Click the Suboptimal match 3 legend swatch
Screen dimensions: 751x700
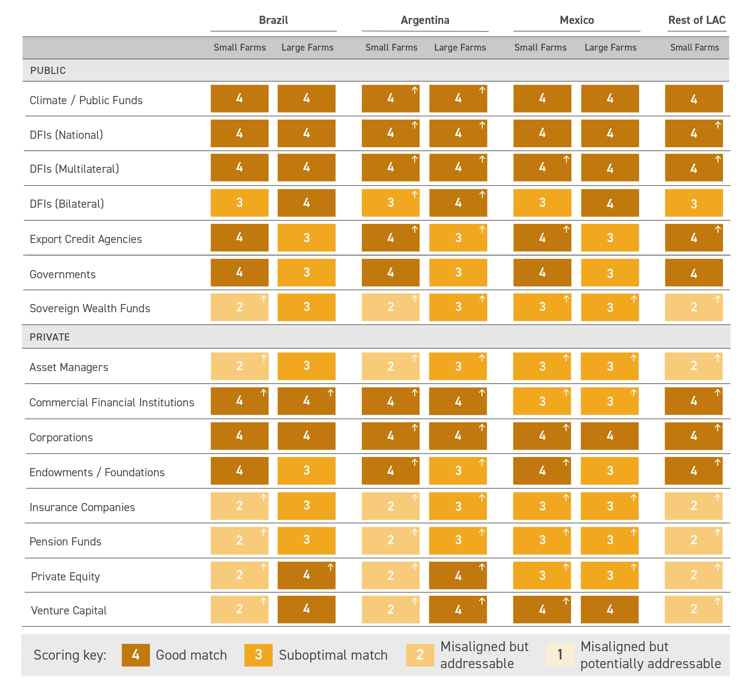(x=258, y=654)
